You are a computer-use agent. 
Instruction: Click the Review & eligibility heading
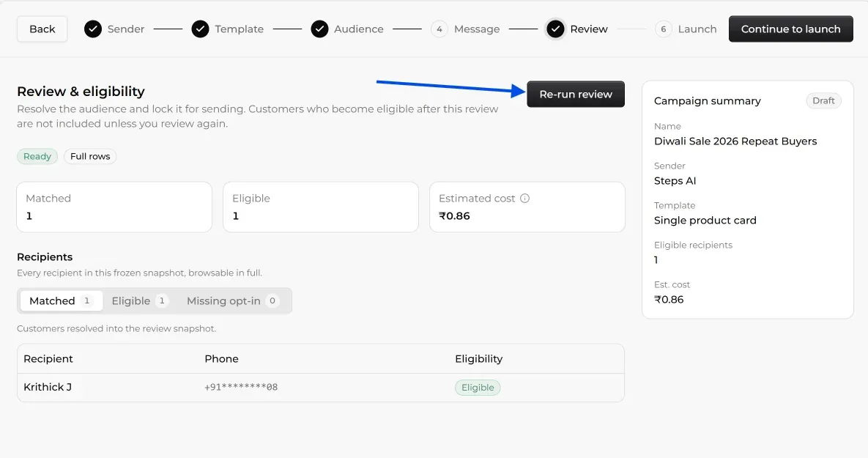tap(81, 92)
